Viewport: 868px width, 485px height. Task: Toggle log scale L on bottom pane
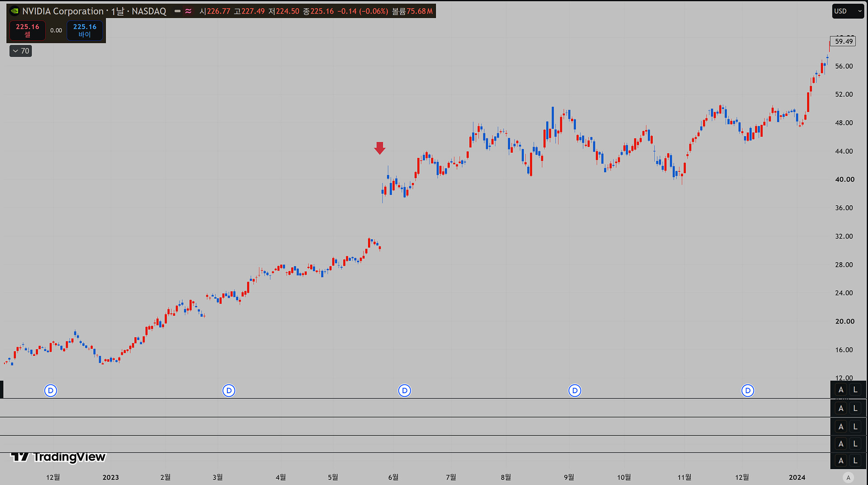855,461
